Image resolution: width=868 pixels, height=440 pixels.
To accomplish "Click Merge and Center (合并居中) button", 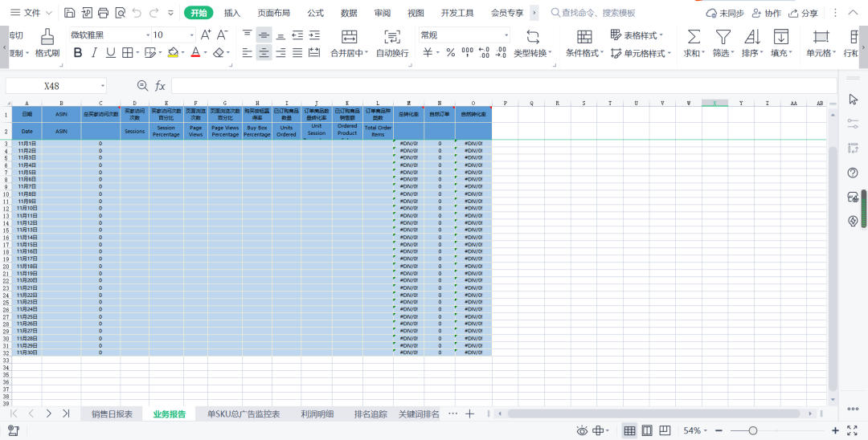I will click(x=350, y=44).
